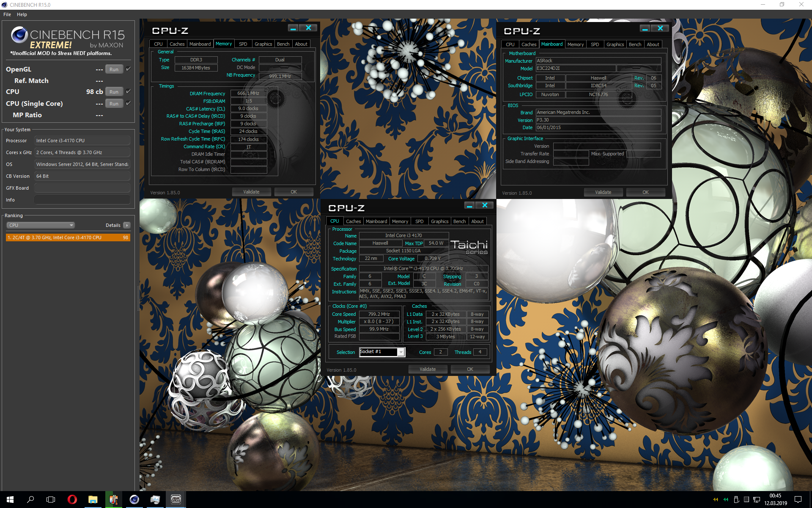812x508 pixels.
Task: Open About tab in CPU window
Action: pyautogui.click(x=477, y=221)
